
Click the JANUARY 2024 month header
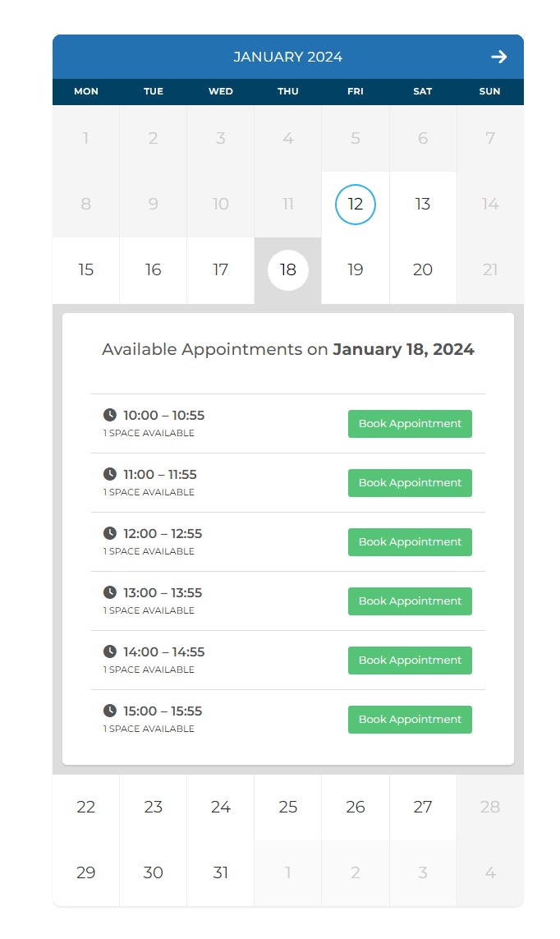(287, 57)
